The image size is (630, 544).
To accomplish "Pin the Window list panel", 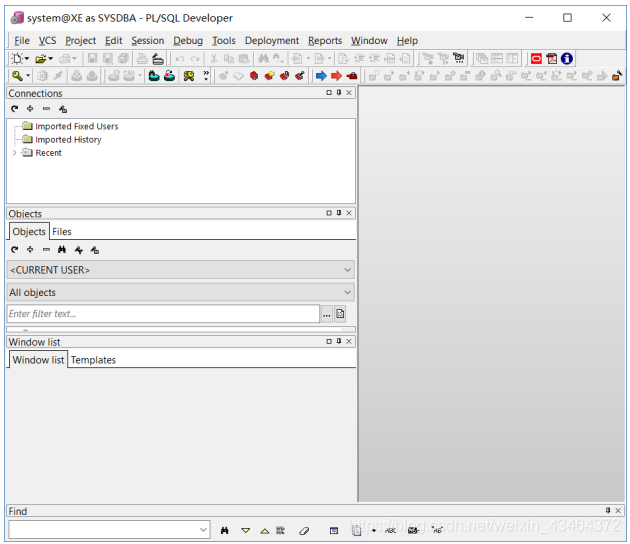I will pyautogui.click(x=339, y=341).
